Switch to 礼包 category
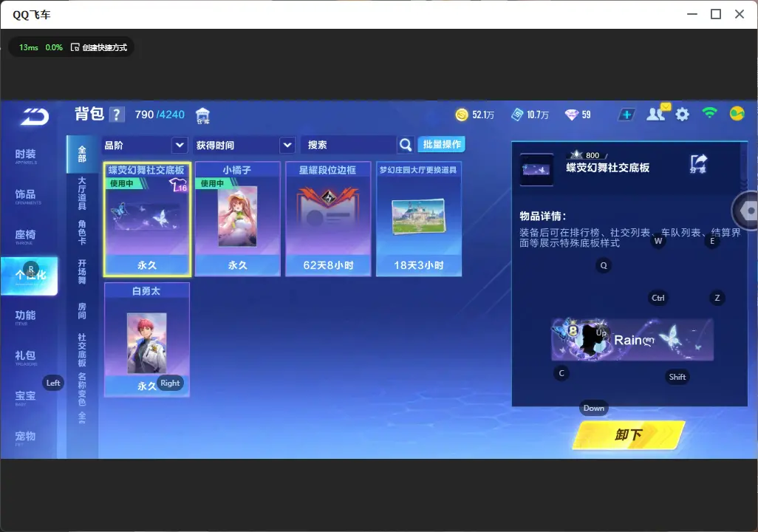This screenshot has width=758, height=532. [26, 357]
